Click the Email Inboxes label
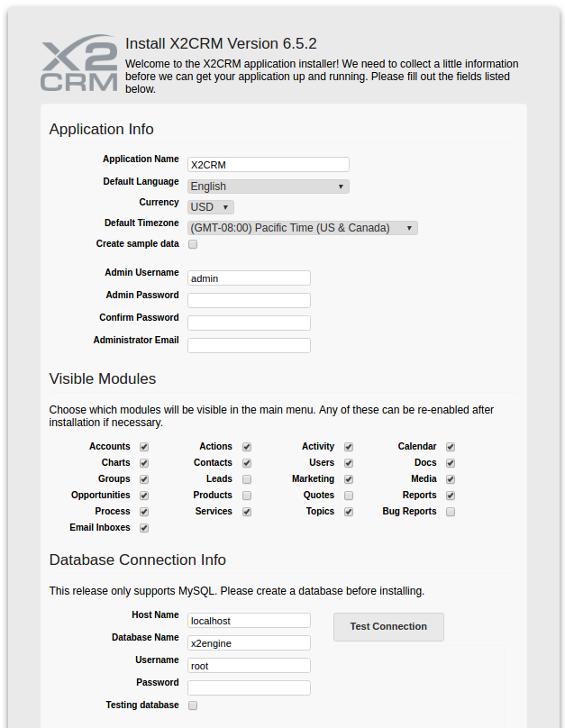 coord(100,527)
